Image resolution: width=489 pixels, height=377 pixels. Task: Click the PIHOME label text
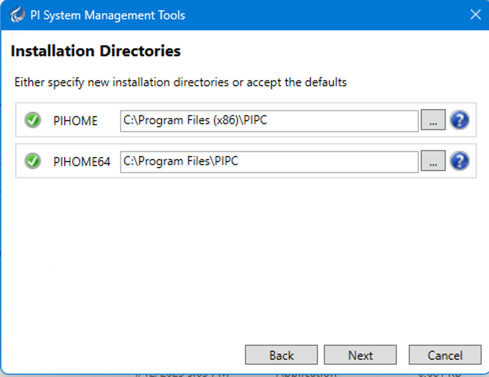(75, 121)
